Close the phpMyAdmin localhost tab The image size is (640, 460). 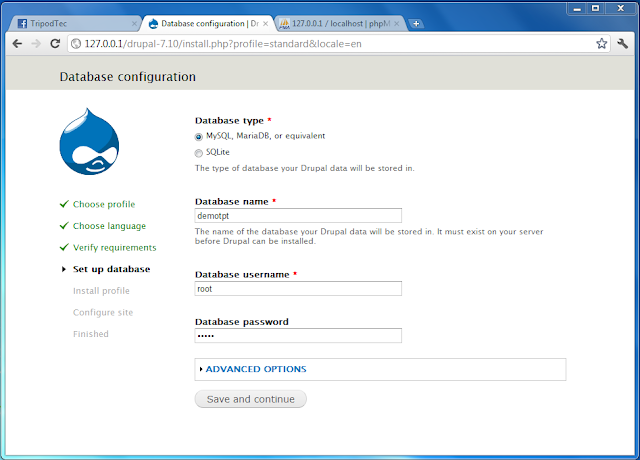[397, 24]
